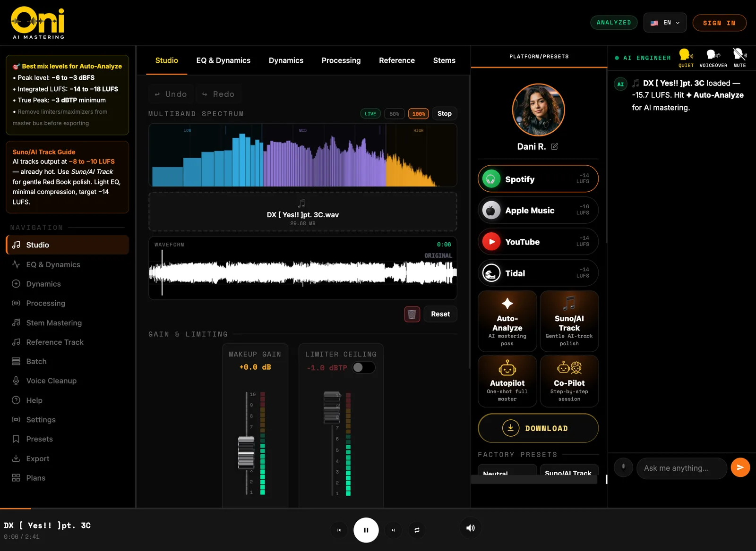Open Settings in the sidebar
The width and height of the screenshot is (756, 551).
67,420
